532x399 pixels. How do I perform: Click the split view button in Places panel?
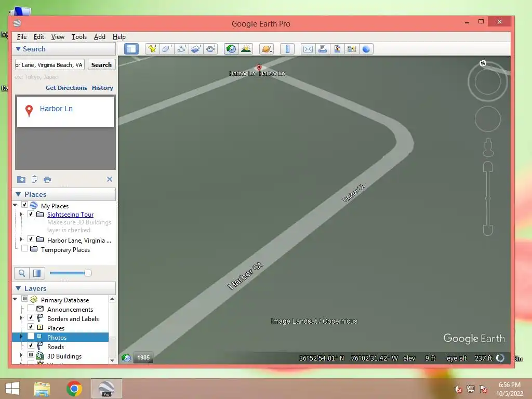tap(37, 273)
